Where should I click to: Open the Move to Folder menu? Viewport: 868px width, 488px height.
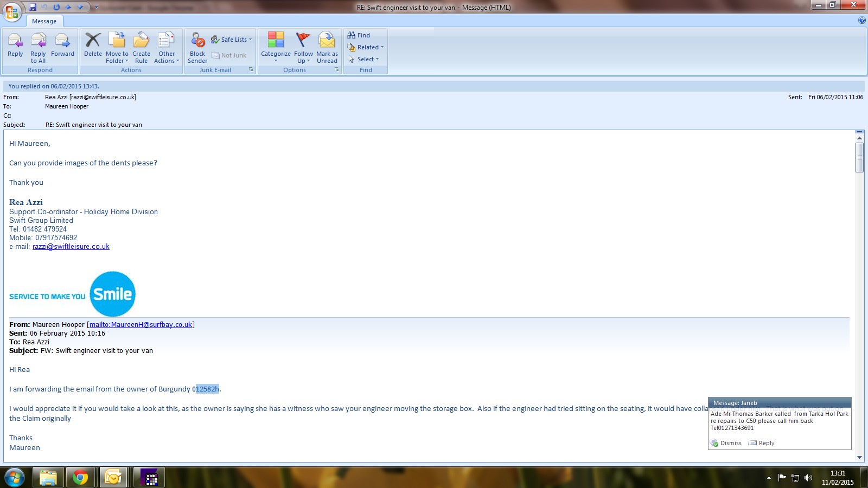117,48
